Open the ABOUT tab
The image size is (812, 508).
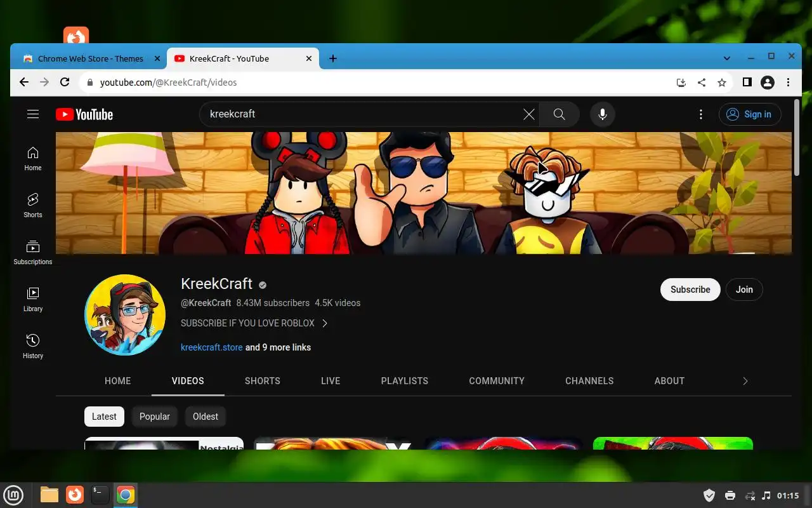669,381
